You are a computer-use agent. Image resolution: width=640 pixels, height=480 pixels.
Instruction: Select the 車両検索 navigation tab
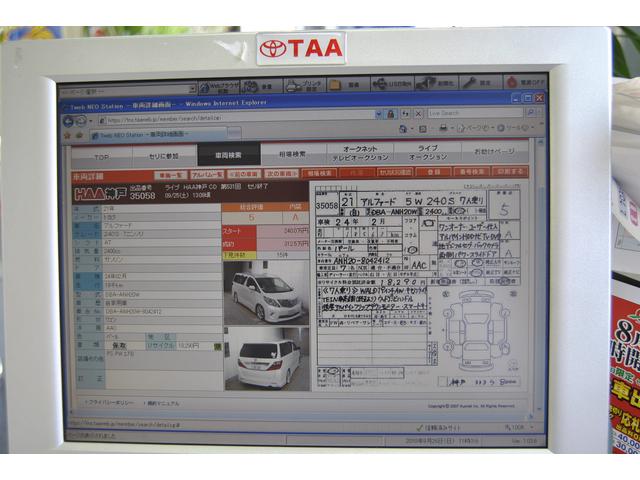[229, 155]
